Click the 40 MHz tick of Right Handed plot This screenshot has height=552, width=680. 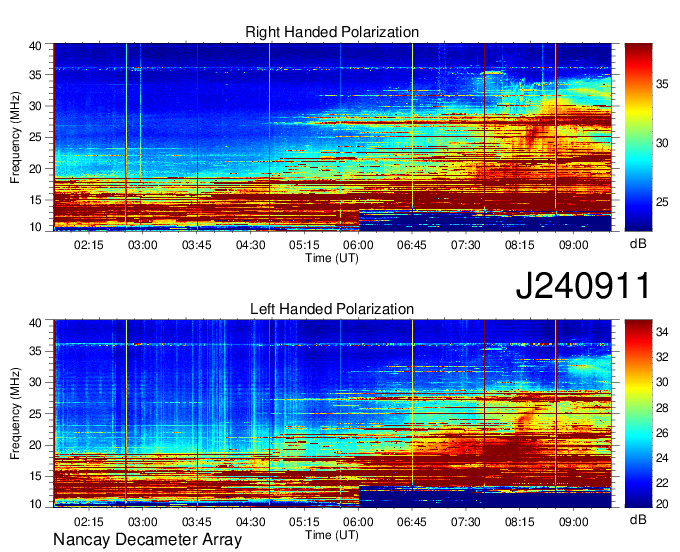[35, 46]
